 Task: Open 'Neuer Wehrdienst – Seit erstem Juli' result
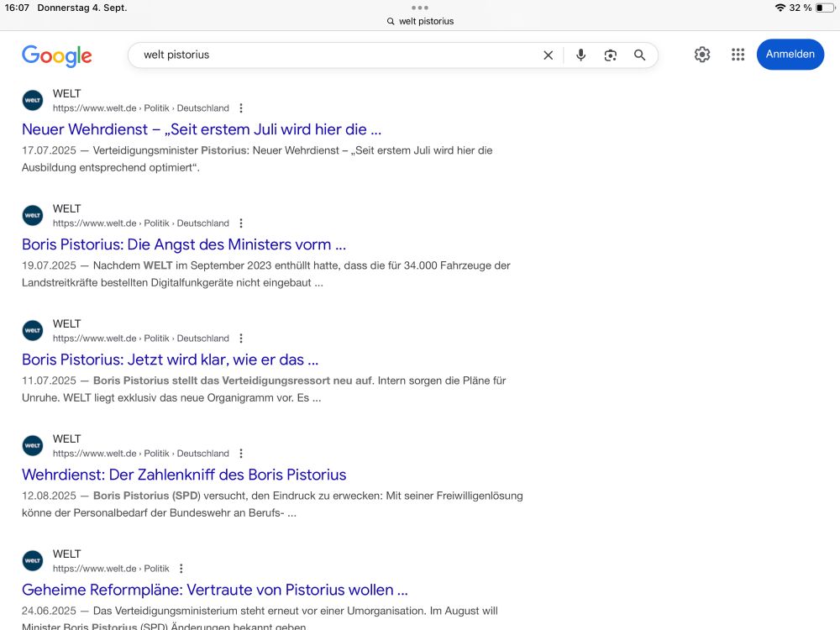(x=202, y=129)
